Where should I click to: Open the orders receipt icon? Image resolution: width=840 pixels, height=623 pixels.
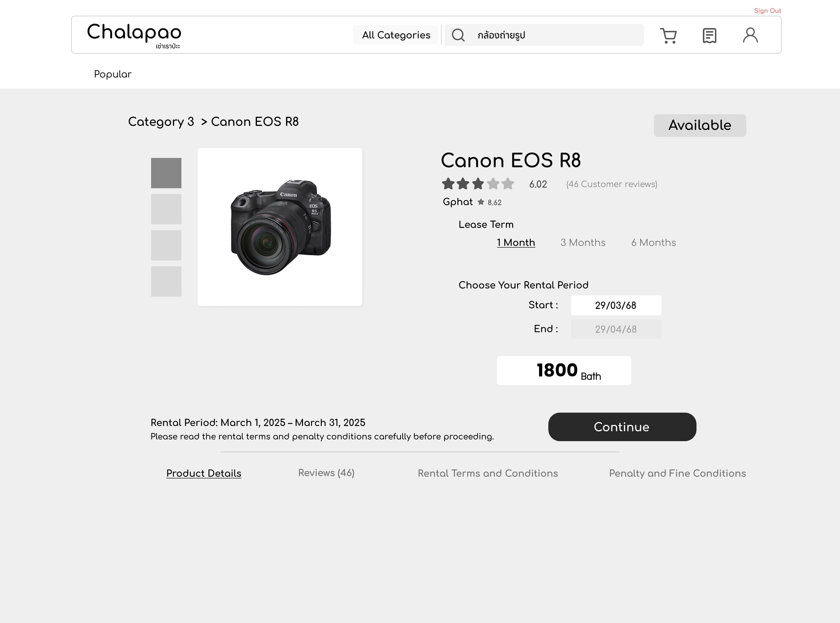click(709, 36)
